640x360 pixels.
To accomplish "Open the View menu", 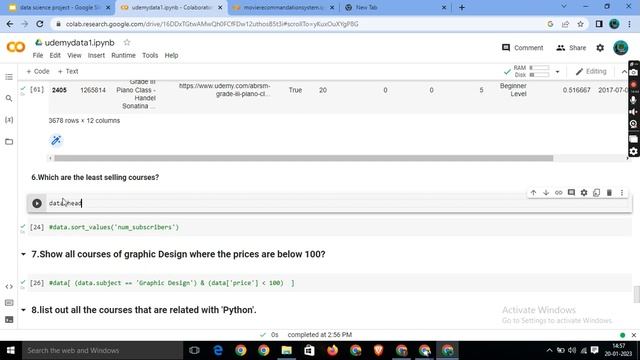I will tap(74, 56).
